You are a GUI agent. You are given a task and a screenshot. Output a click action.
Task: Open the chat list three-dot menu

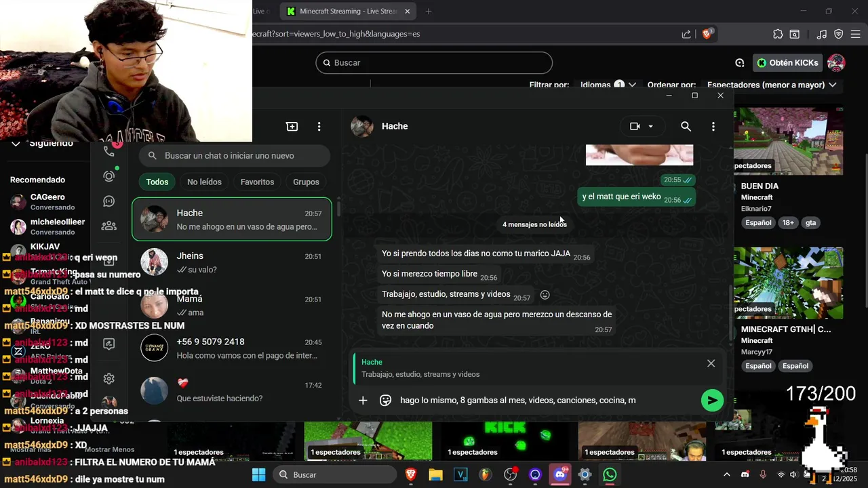coord(319,126)
